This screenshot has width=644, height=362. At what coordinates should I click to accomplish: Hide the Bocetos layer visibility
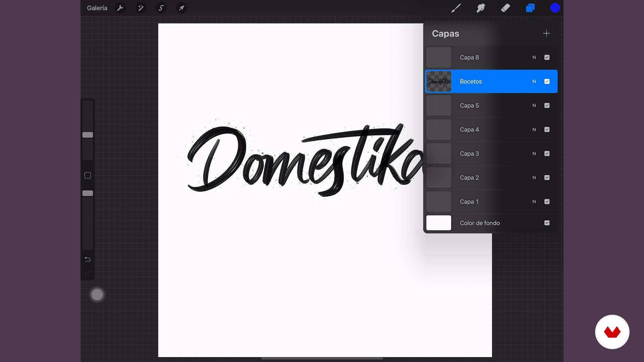[x=547, y=81]
